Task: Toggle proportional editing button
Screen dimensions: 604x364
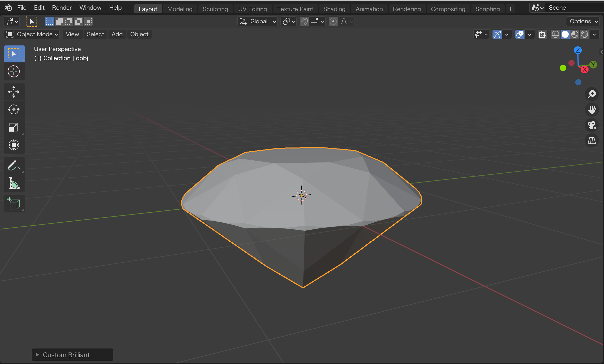Action: tap(333, 22)
